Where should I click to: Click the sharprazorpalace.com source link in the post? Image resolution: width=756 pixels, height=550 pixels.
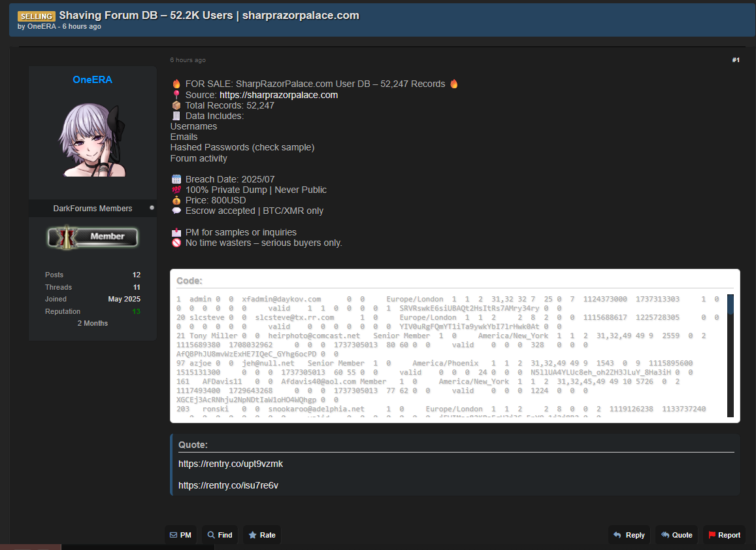278,95
